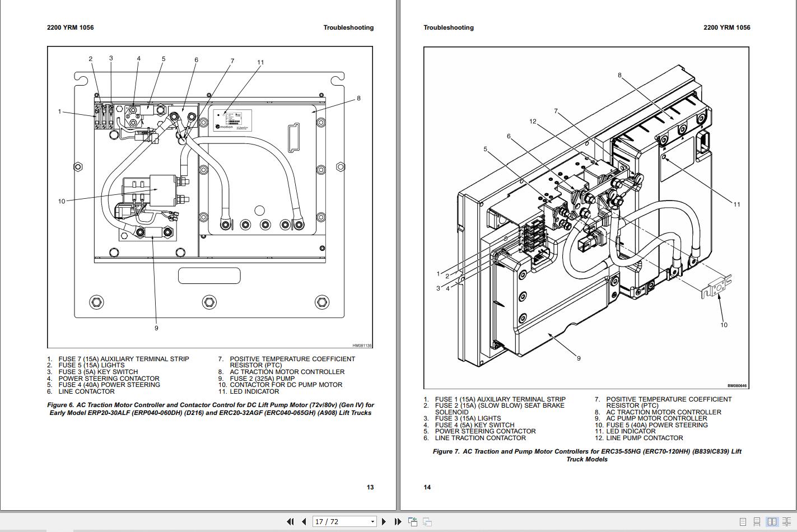The height and width of the screenshot is (532, 797).
Task: Click the 2200 YRM 1056 header on page 13
Action: click(x=71, y=27)
